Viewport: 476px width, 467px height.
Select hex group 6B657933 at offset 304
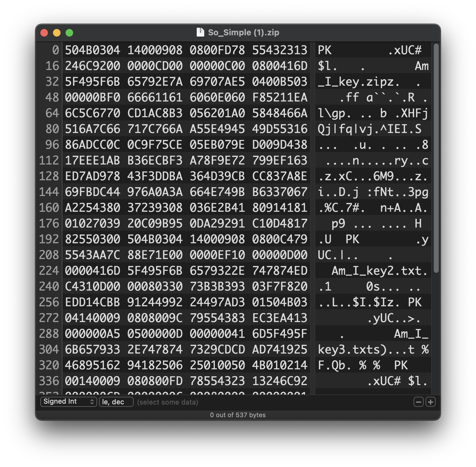92,349
